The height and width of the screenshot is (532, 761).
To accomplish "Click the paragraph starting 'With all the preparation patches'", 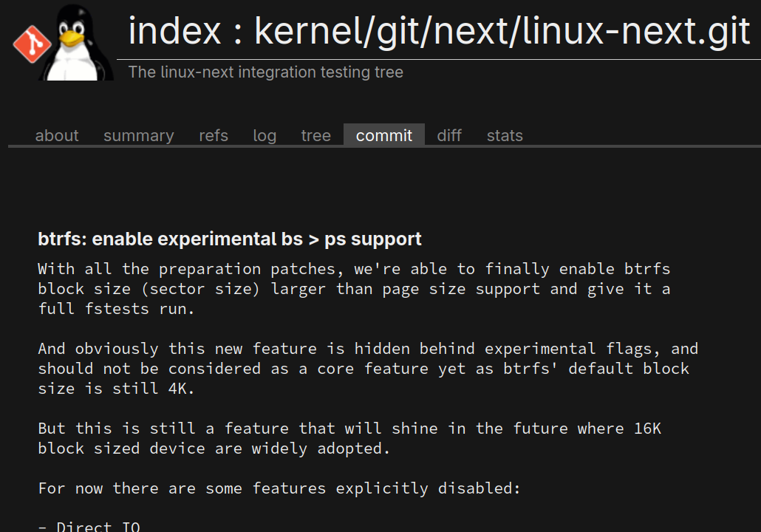I will pos(354,279).
